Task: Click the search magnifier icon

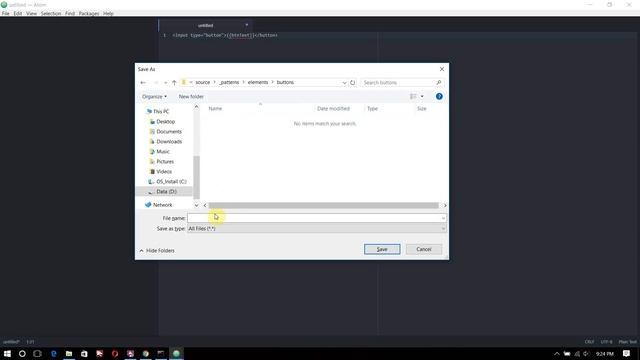Action: tap(439, 82)
